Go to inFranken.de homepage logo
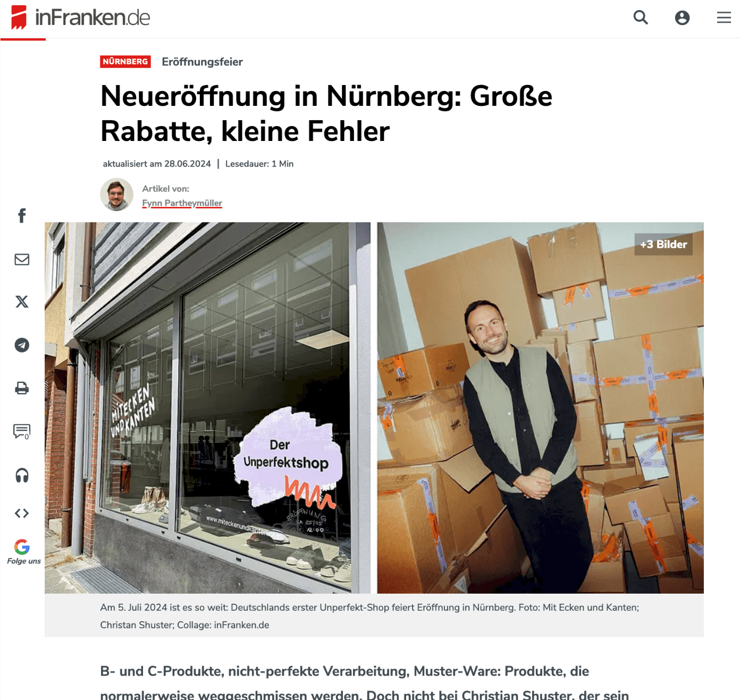The width and height of the screenshot is (740, 700). coord(81,18)
